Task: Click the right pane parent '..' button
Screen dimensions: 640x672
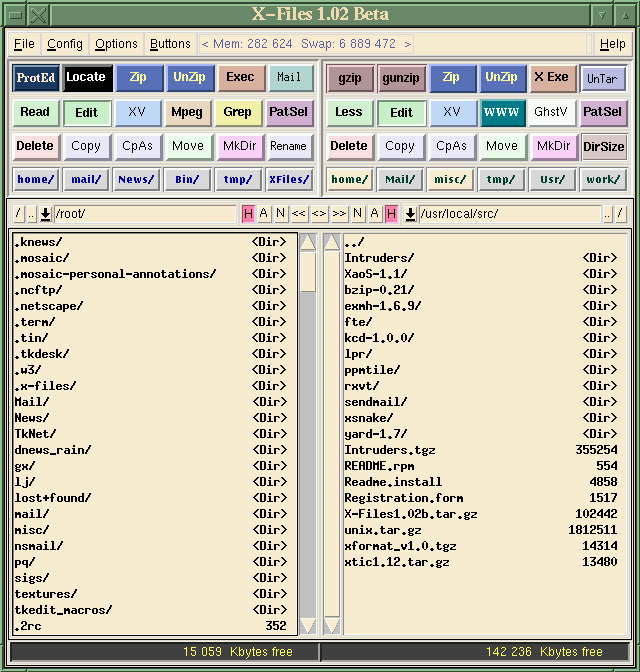Action: (x=607, y=214)
